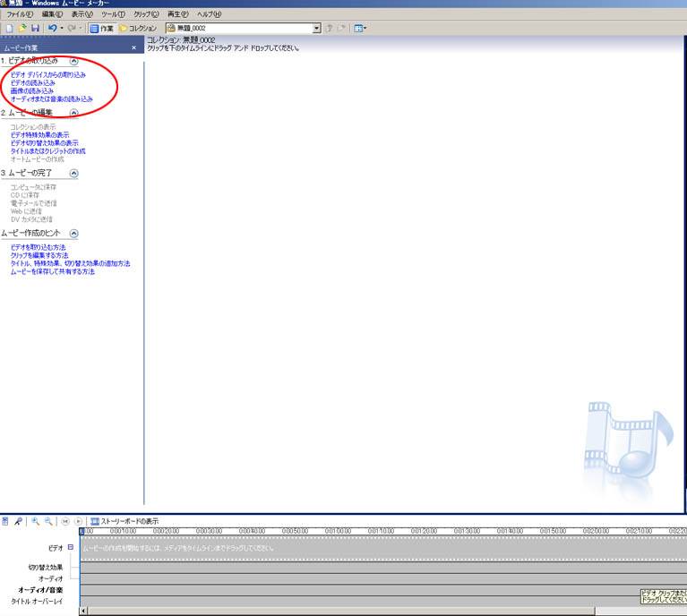Open the 無題_0002 collection combo box
The width and height of the screenshot is (687, 616).
pyautogui.click(x=243, y=28)
